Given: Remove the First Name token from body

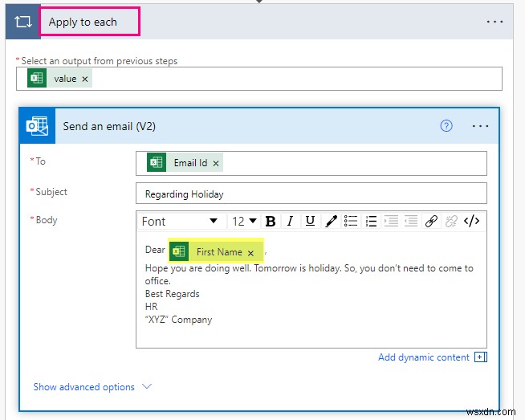Looking at the screenshot, I should 250,253.
